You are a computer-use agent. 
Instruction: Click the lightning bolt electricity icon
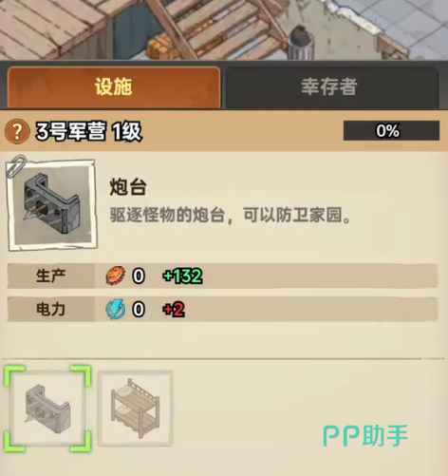[116, 309]
